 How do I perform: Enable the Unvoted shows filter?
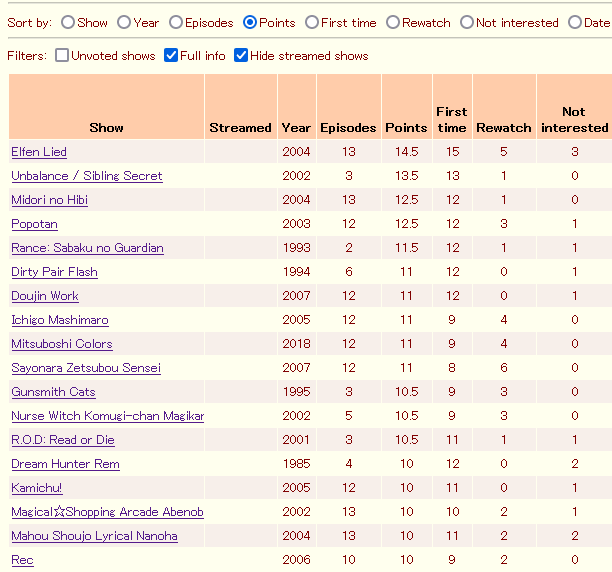pyautogui.click(x=62, y=55)
